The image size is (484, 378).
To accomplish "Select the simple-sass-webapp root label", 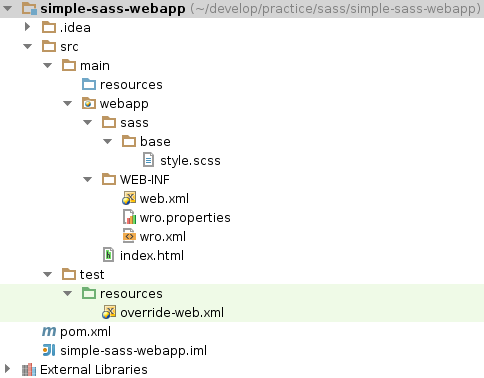I will tap(113, 9).
